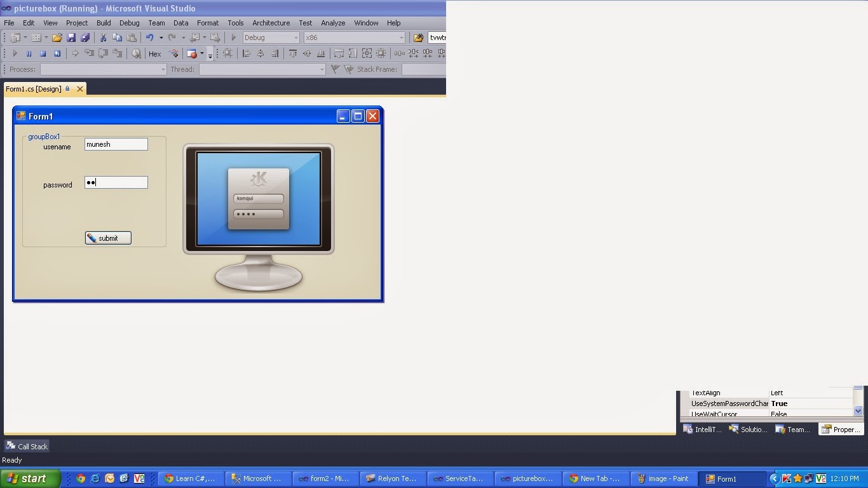Click the Stop Debugging icon

[x=43, y=53]
